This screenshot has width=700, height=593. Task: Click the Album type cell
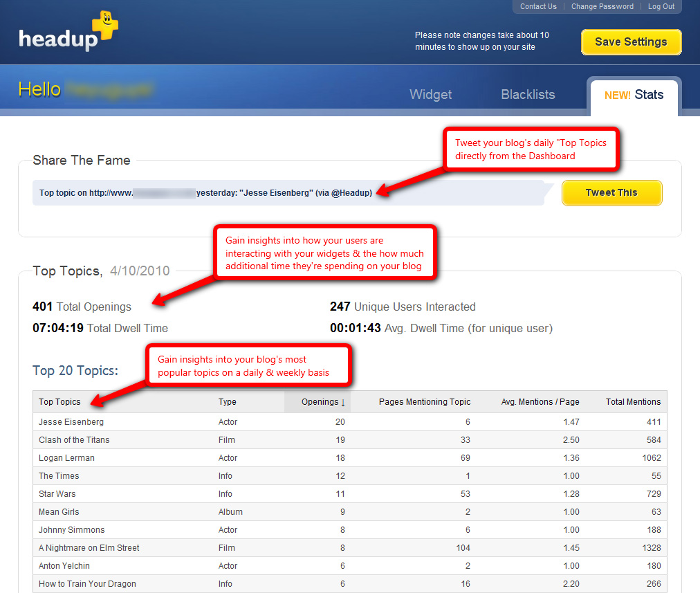pyautogui.click(x=230, y=512)
